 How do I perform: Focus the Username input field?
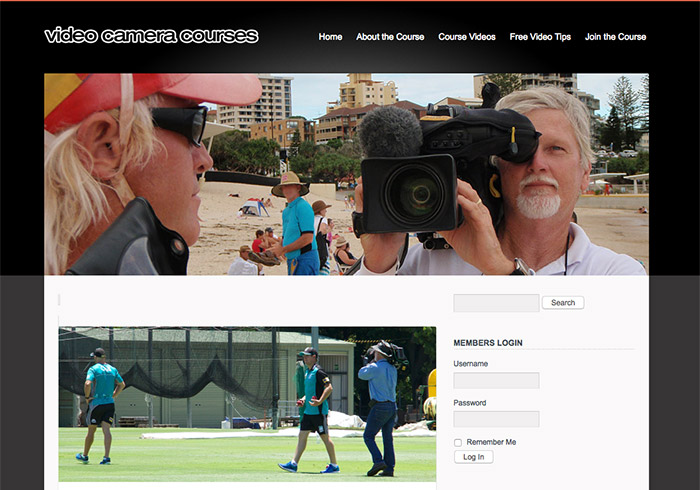[496, 381]
